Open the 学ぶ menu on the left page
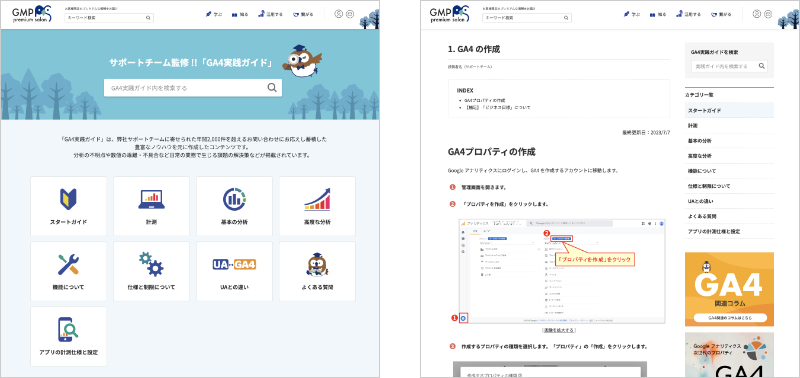The image size is (800, 378). [213, 14]
